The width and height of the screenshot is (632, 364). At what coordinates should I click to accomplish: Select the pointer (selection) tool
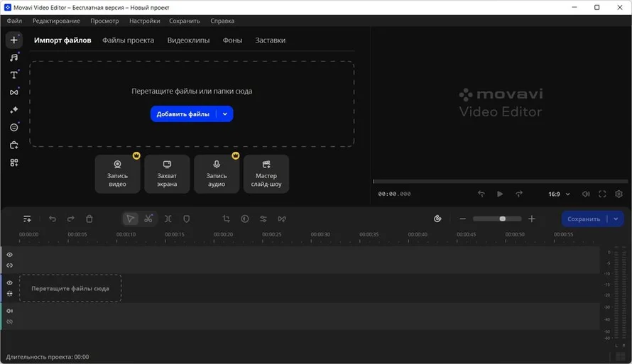130,219
